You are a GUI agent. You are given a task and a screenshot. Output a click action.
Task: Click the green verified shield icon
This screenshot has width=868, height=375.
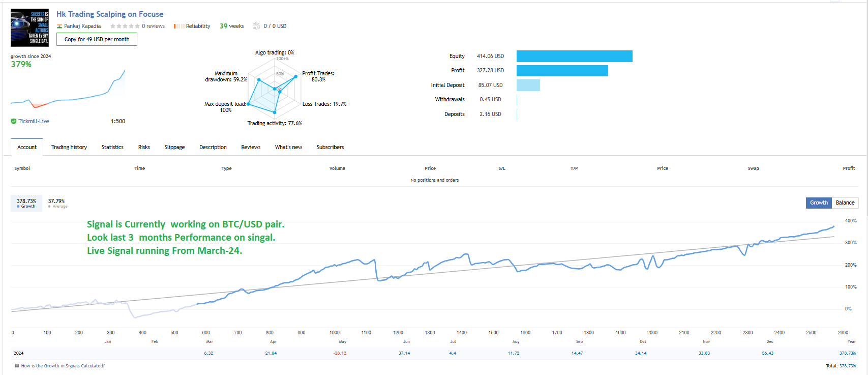point(14,121)
